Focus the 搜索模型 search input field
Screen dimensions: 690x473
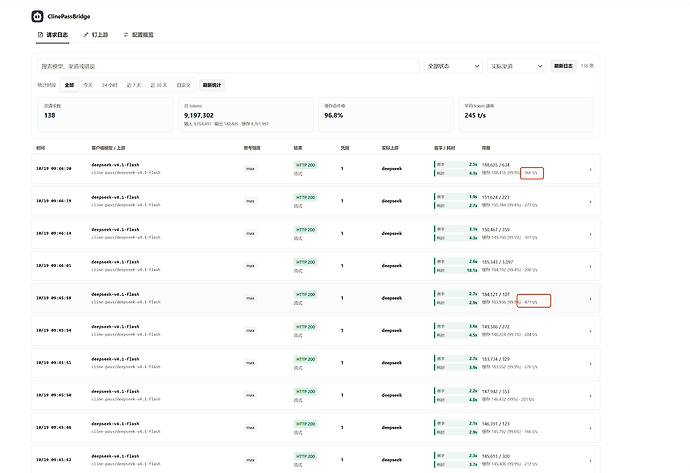[228, 66]
